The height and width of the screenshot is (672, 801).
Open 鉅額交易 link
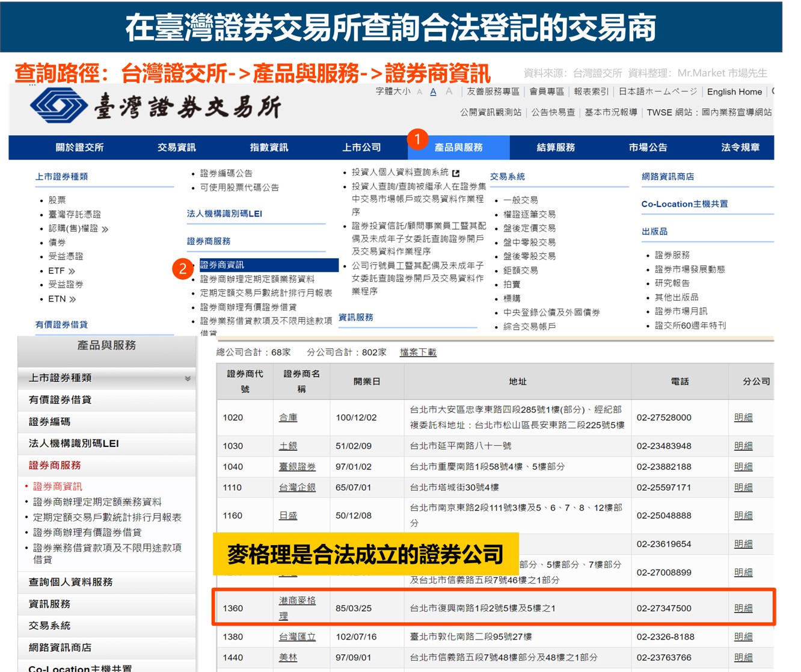coord(520,271)
